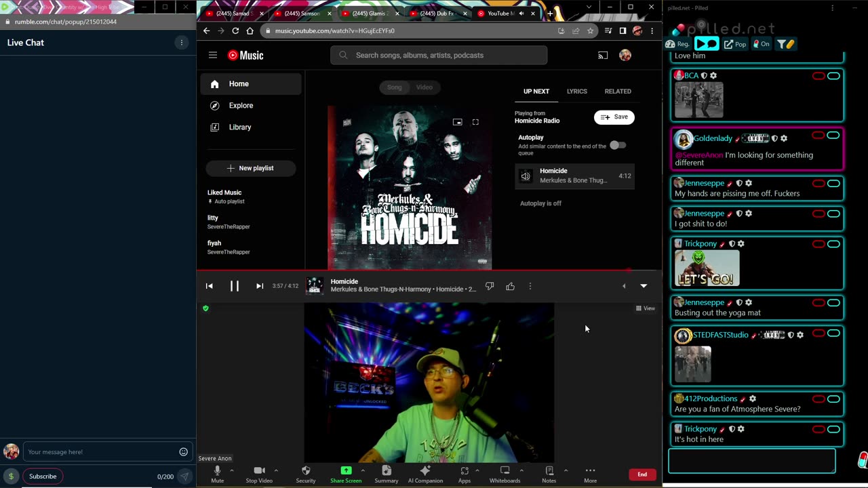The image size is (868, 488).
Task: Switch to the Glamis Chrome tab
Action: click(369, 14)
